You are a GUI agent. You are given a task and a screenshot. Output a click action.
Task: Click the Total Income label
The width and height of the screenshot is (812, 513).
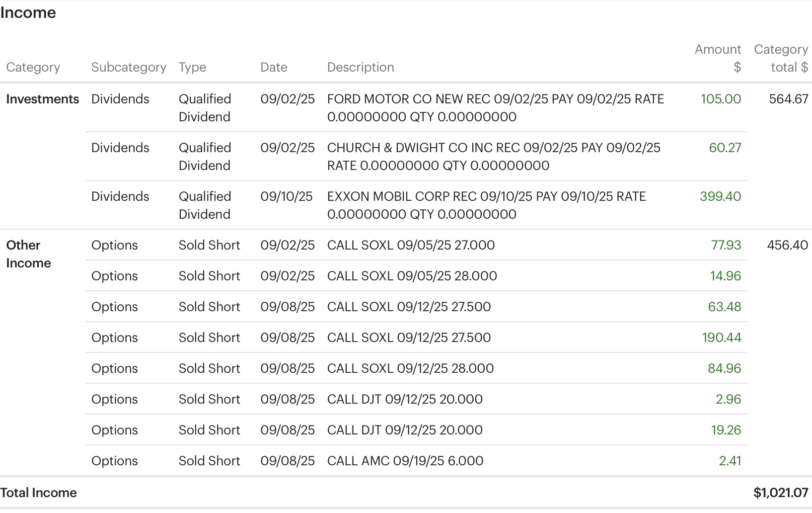[39, 493]
